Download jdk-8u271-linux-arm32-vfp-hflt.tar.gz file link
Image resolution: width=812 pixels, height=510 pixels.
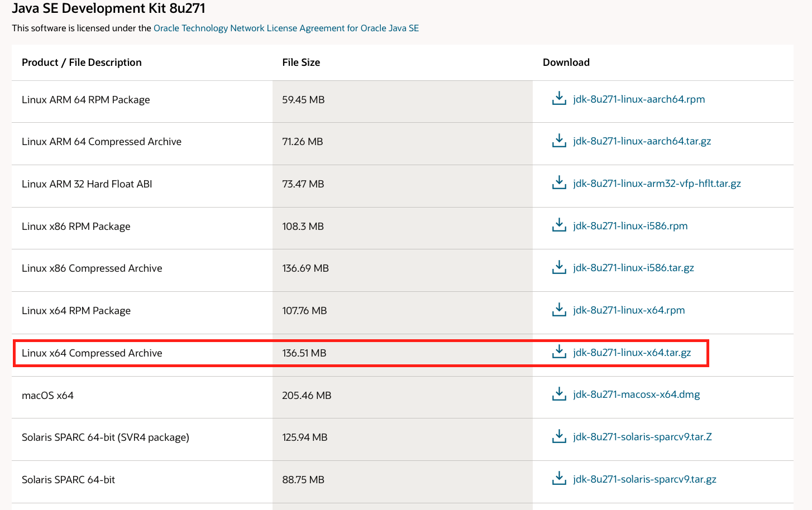[657, 184]
